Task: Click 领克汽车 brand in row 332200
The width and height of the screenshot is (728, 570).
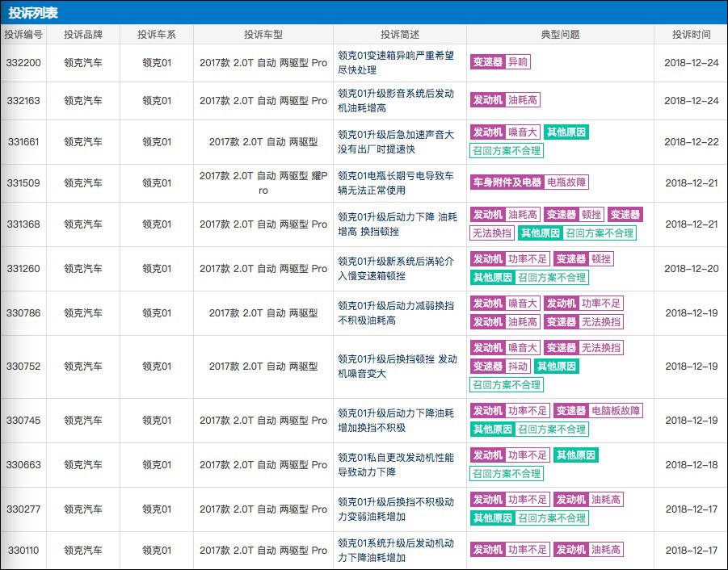Action: click(83, 63)
